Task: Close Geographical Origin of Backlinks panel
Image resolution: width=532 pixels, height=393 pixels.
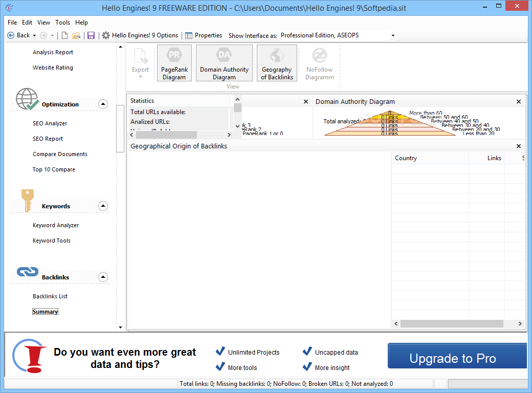Action: [518, 146]
